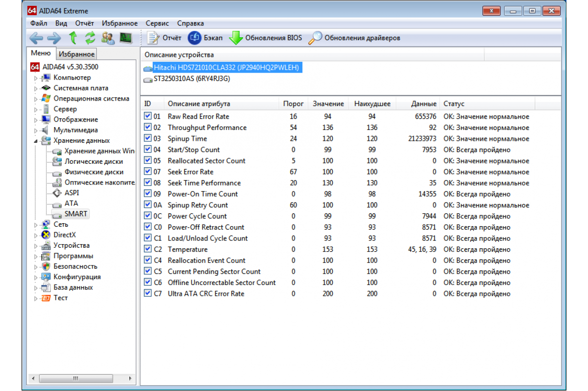Viewport: 588px width, 391px height.
Task: Sort by the Данные column header
Action: [418, 104]
